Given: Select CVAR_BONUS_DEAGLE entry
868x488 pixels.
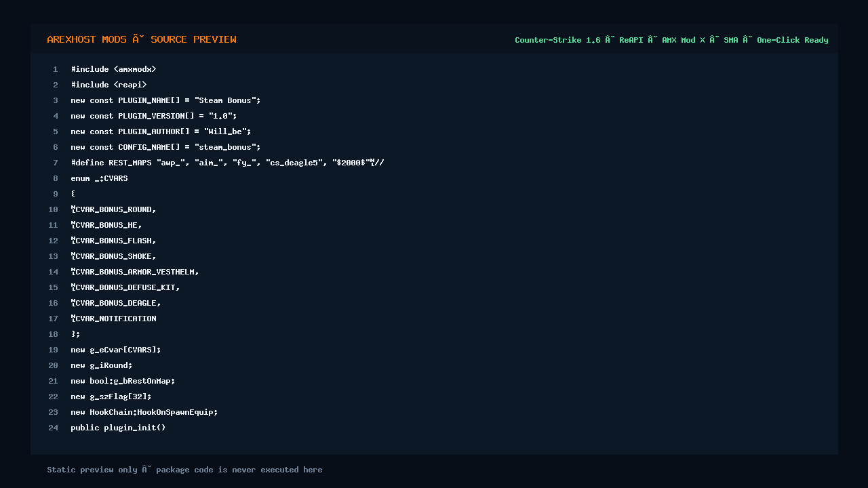Looking at the screenshot, I should pyautogui.click(x=116, y=303).
